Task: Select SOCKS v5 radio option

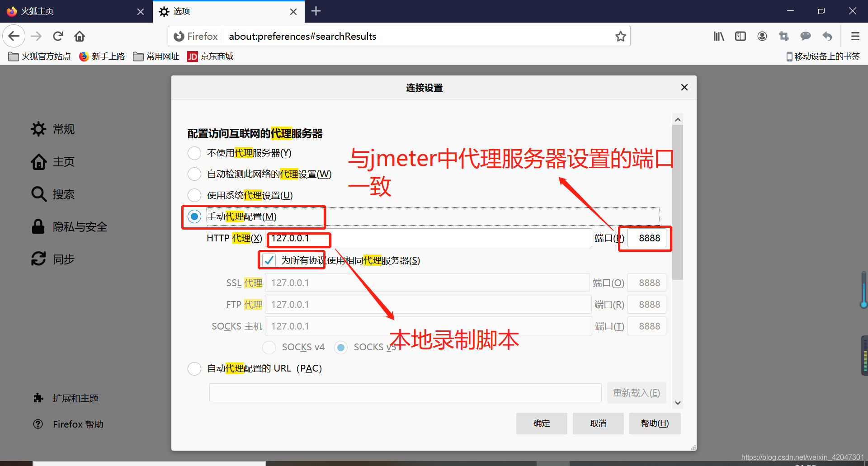Action: click(x=341, y=347)
